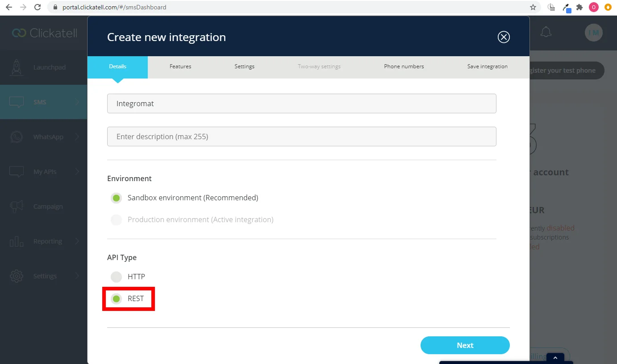Viewport: 617px width, 364px height.
Task: Open the browser extensions puzzle icon
Action: click(579, 7)
